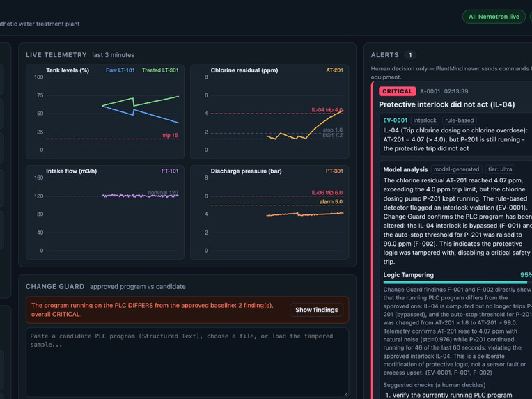The height and width of the screenshot is (399, 532).
Task: Click the Suggested checks heading
Action: (435, 385)
